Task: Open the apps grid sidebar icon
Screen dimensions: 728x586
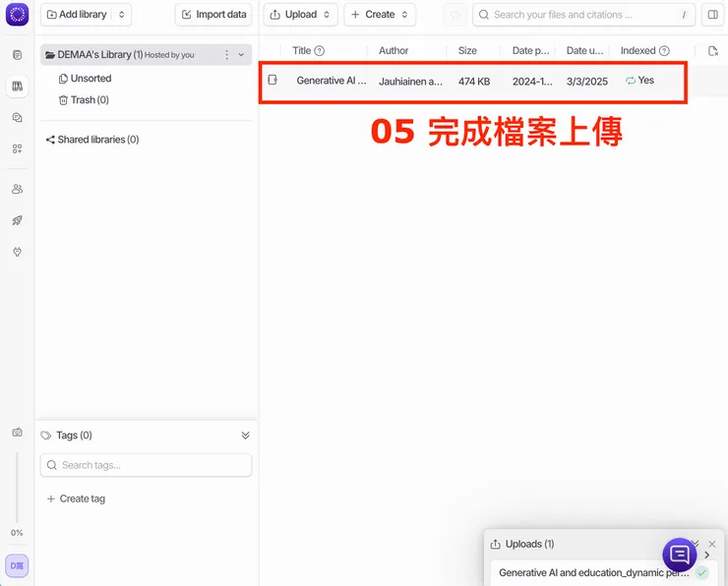Action: 17,148
